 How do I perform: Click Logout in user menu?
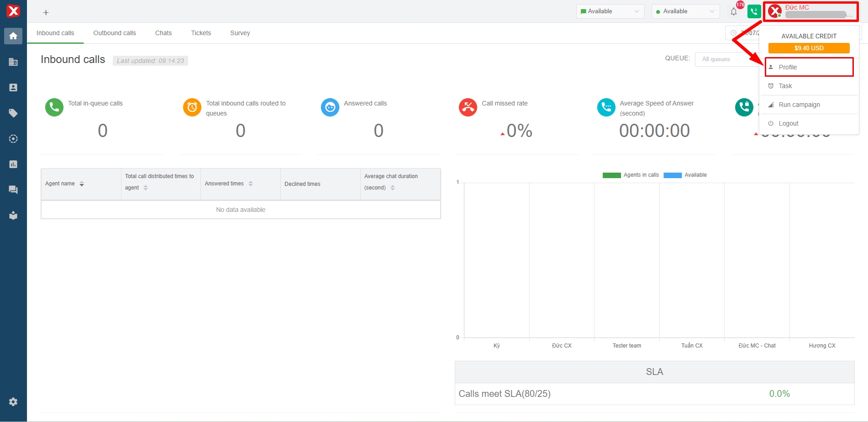coord(788,123)
